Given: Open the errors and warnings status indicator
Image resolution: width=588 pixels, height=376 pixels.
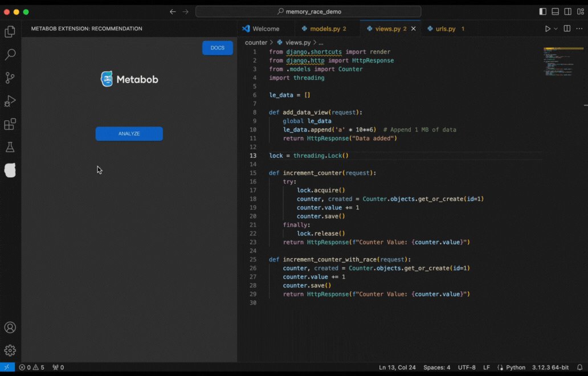Looking at the screenshot, I should [31, 367].
